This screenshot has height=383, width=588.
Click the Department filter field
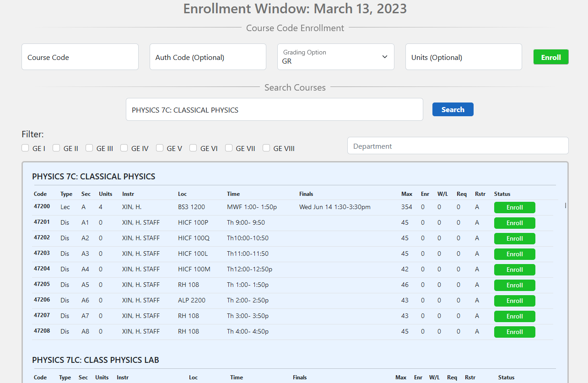[458, 146]
